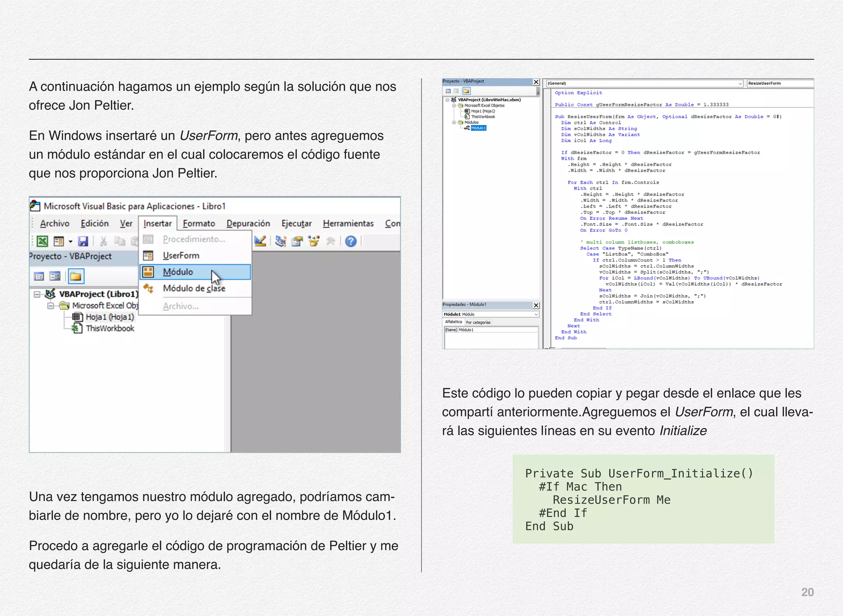The width and height of the screenshot is (843, 616).
Task: Select Hoja1 (Hoja1) in LibroWinMac tree
Action: pyautogui.click(x=483, y=111)
